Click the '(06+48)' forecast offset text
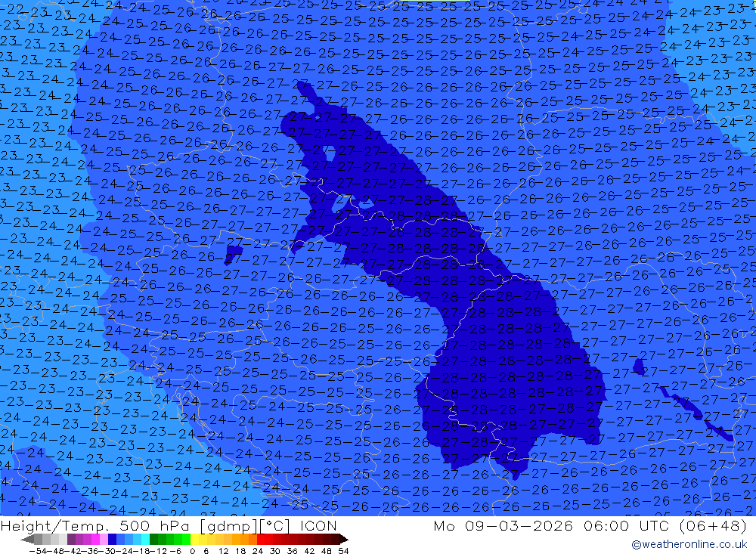The width and height of the screenshot is (756, 554). [x=713, y=525]
